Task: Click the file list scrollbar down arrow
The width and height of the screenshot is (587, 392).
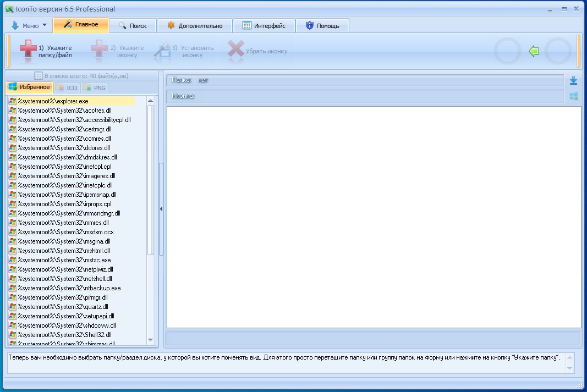Action: point(151,340)
